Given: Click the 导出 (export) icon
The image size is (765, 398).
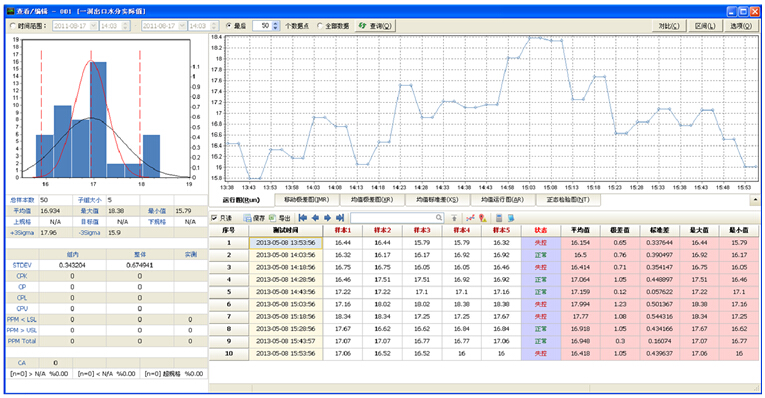Looking at the screenshot, I should (x=272, y=218).
